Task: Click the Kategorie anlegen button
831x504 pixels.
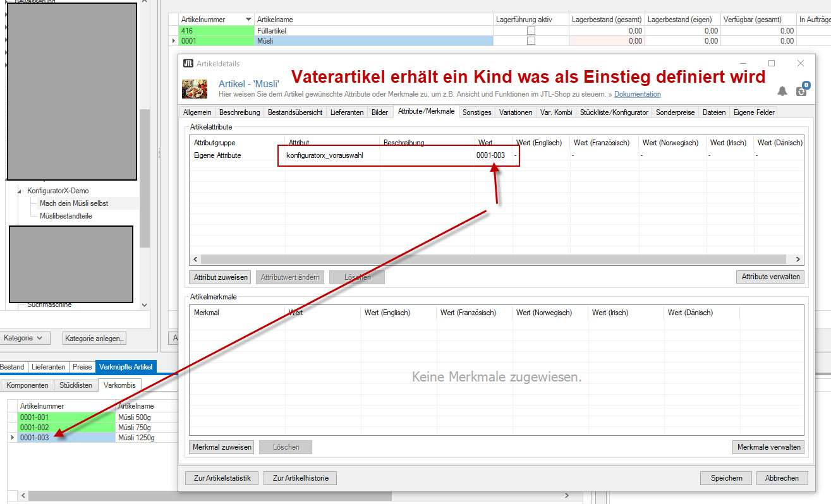Action: click(x=95, y=338)
